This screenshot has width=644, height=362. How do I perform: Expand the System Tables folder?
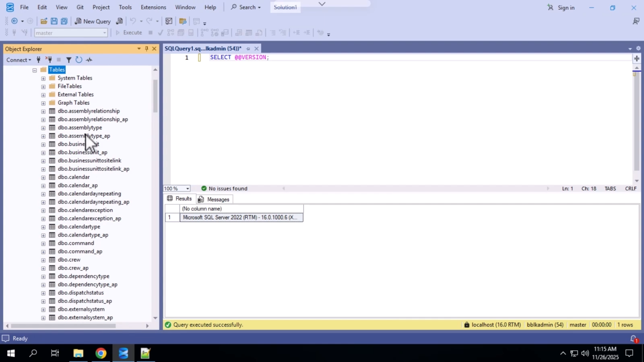43,78
